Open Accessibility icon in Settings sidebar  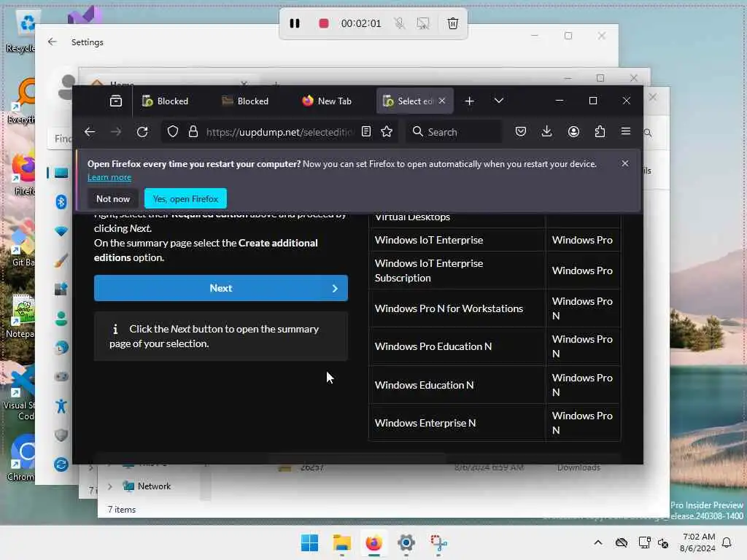point(61,405)
